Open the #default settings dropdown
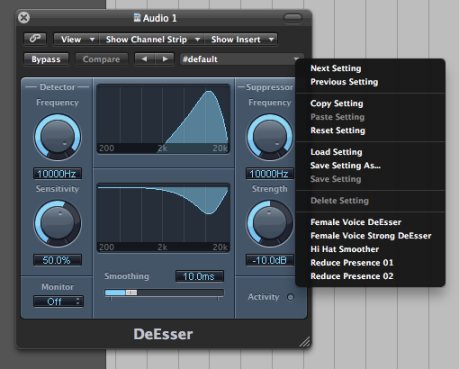 click(x=242, y=59)
